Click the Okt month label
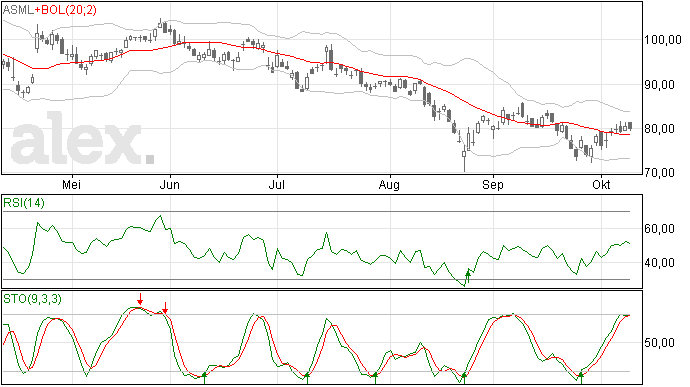 click(601, 184)
